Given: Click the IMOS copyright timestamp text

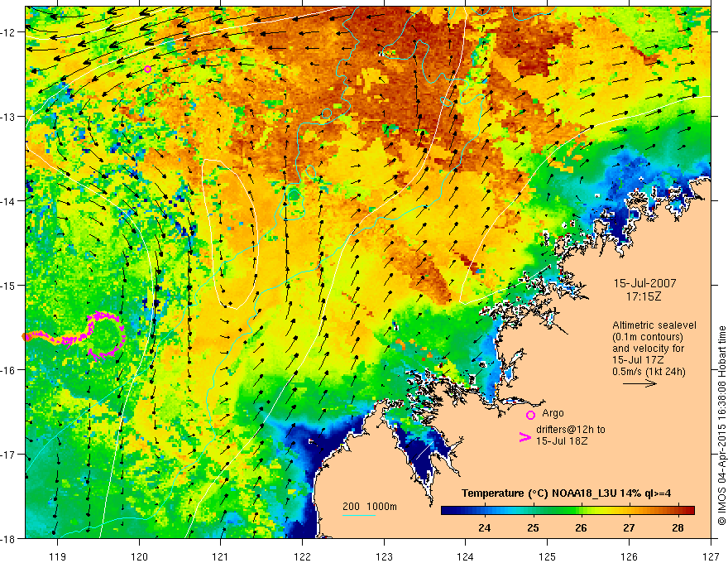Looking at the screenshot, I should [722, 426].
